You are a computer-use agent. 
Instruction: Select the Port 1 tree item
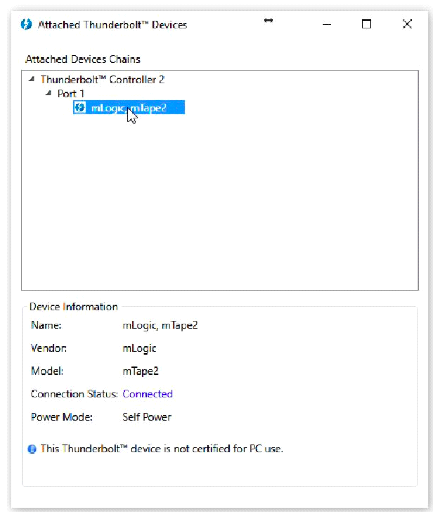click(71, 94)
